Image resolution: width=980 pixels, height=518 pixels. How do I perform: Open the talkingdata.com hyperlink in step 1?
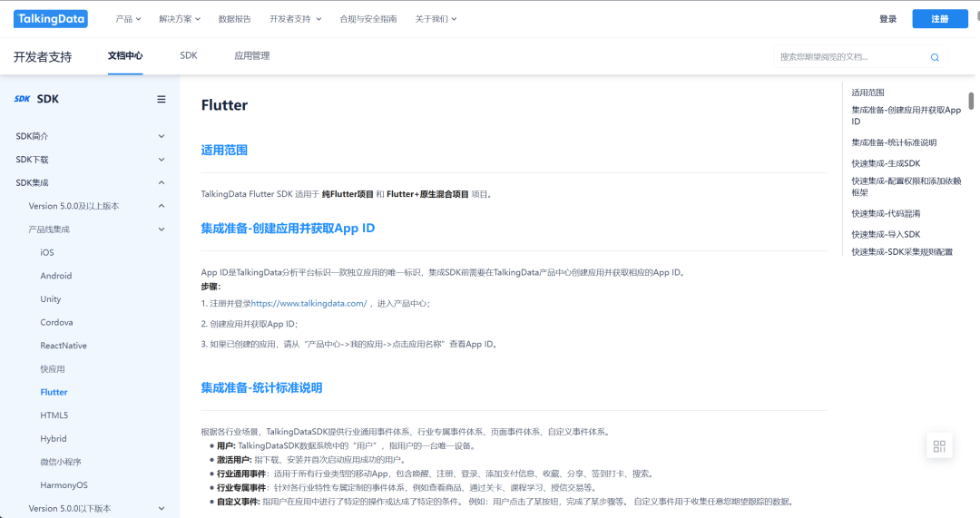coord(309,303)
